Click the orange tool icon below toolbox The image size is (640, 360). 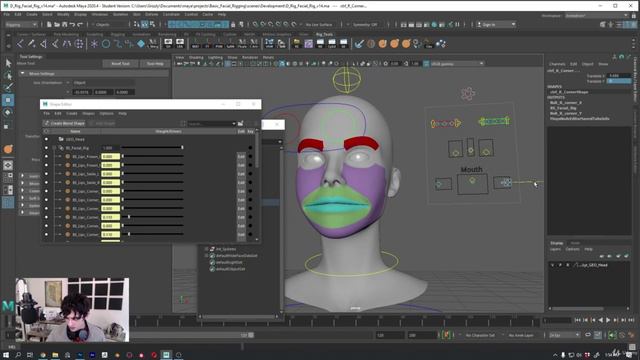click(8, 149)
